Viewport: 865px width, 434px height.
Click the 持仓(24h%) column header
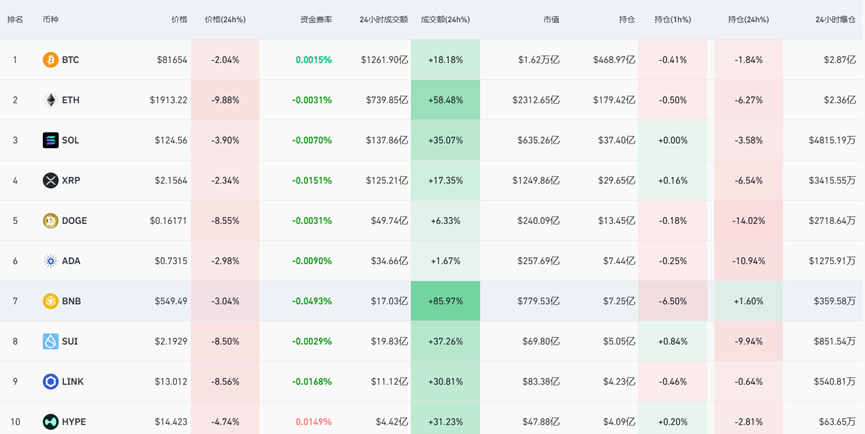coord(748,19)
